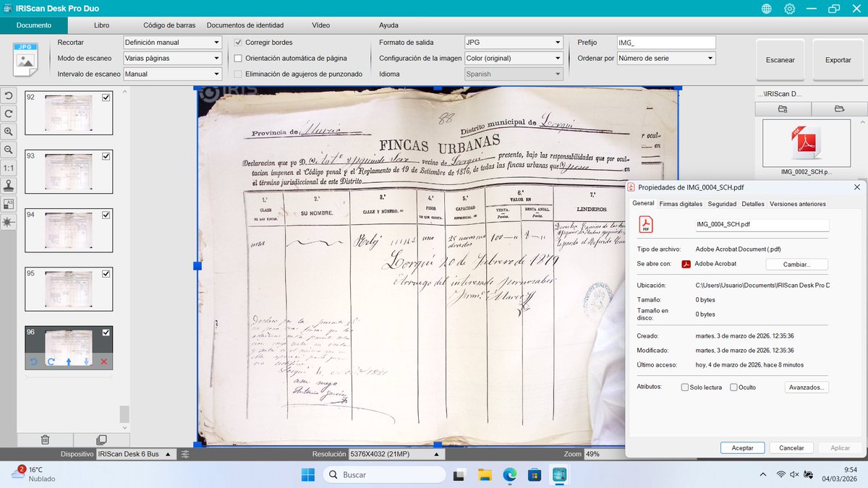Uncheck page 92 thumbnail checkbox

coord(106,98)
